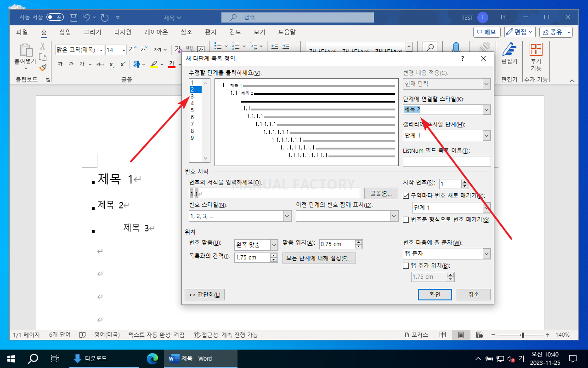Click the magnifier Find icon in ribbon
588x368 pixels.
click(x=430, y=48)
